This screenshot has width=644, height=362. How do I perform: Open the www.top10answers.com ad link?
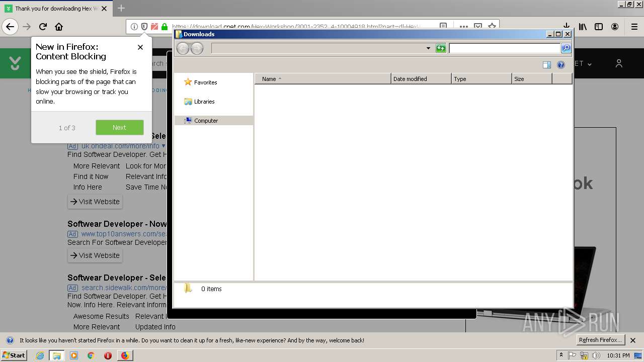(124, 234)
